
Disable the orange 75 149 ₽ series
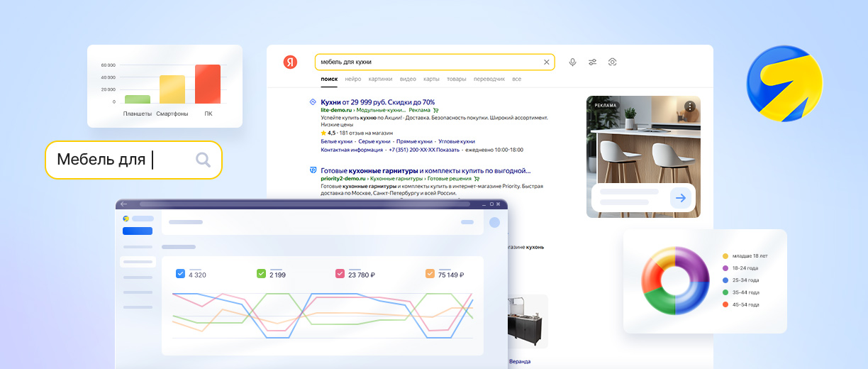[x=430, y=273]
